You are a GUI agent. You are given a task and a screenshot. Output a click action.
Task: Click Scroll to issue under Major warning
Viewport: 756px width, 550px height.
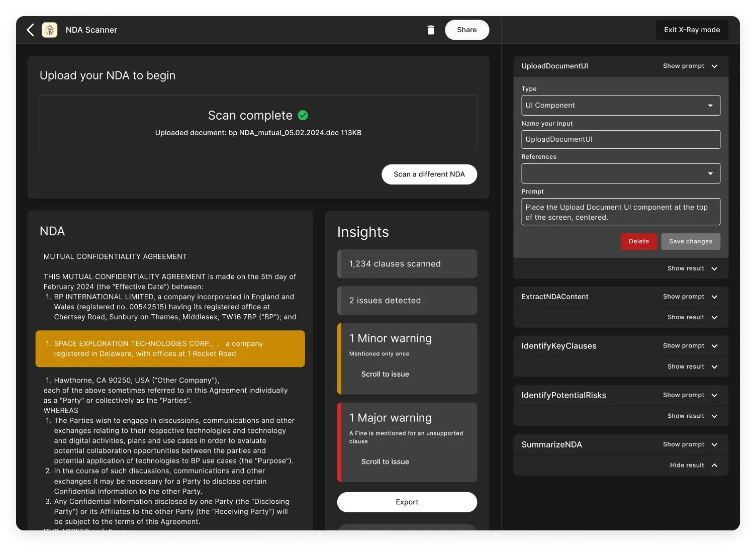click(385, 462)
